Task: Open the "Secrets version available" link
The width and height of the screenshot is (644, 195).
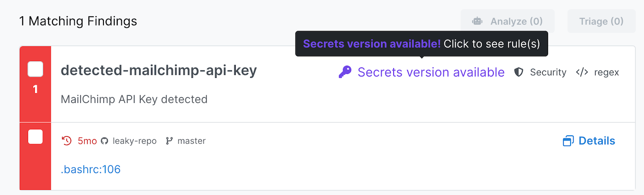Action: point(431,72)
